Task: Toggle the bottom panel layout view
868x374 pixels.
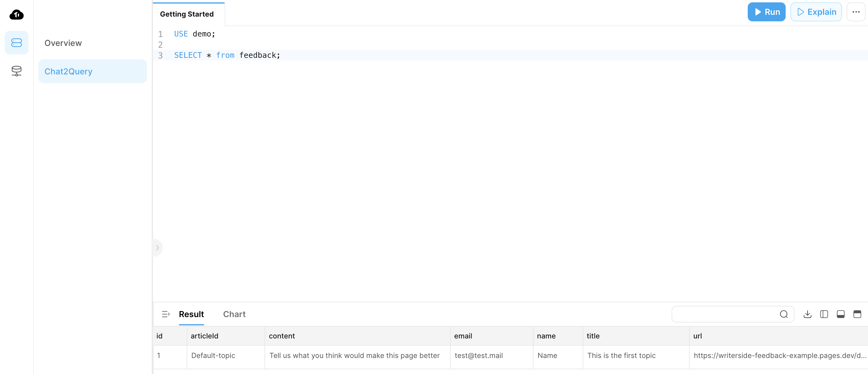Action: (x=840, y=314)
